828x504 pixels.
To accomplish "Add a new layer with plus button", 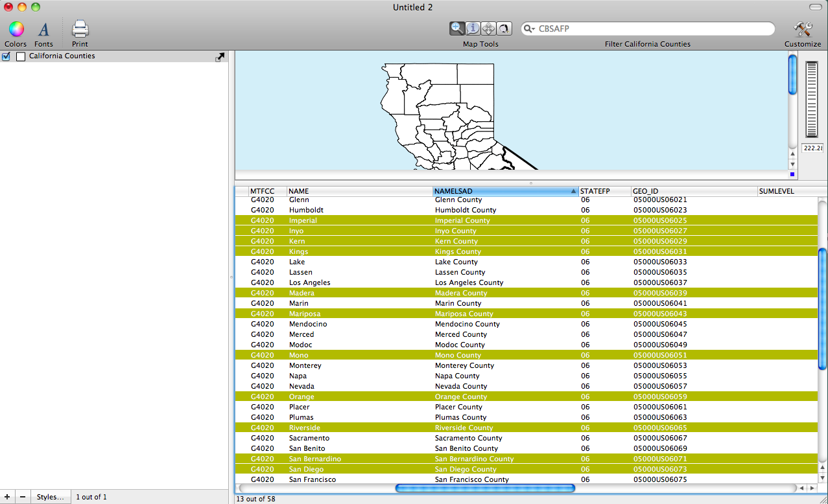I will point(7,497).
